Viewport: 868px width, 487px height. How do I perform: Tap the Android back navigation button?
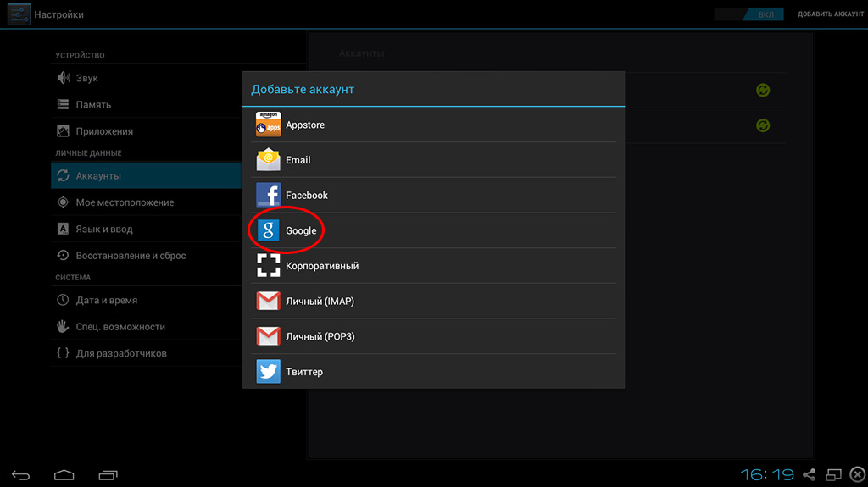(21, 475)
